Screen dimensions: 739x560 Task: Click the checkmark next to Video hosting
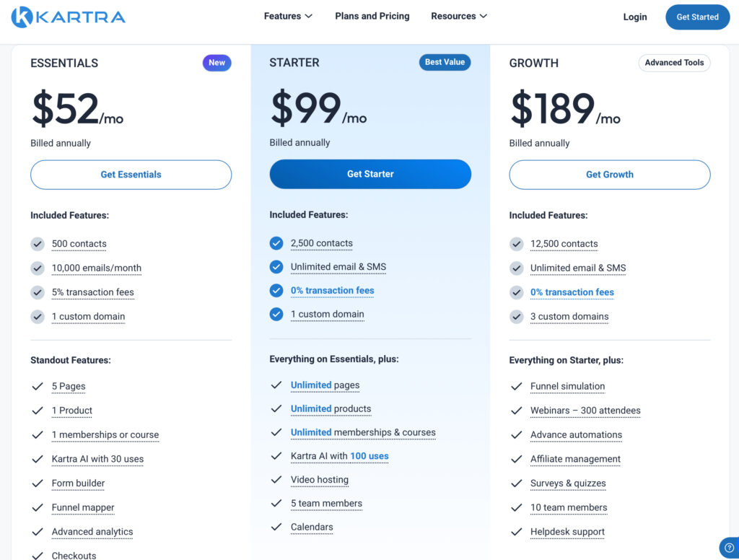point(277,479)
